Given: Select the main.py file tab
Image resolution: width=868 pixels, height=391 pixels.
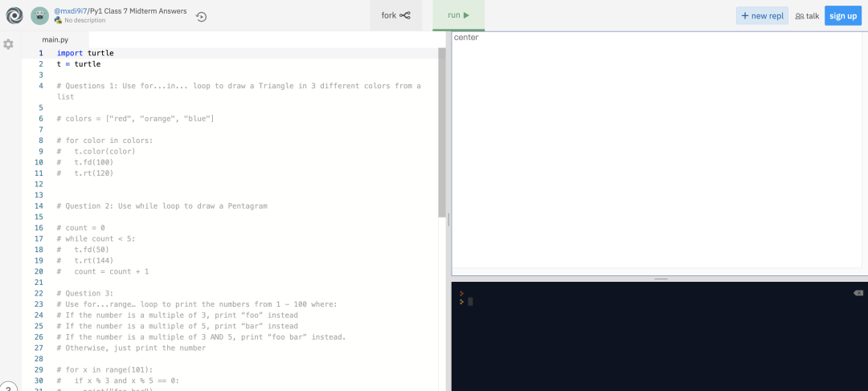Looking at the screenshot, I should (x=55, y=39).
